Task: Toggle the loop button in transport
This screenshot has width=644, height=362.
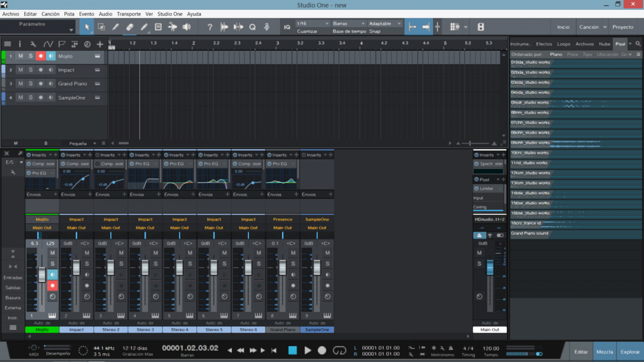Action: tap(339, 350)
